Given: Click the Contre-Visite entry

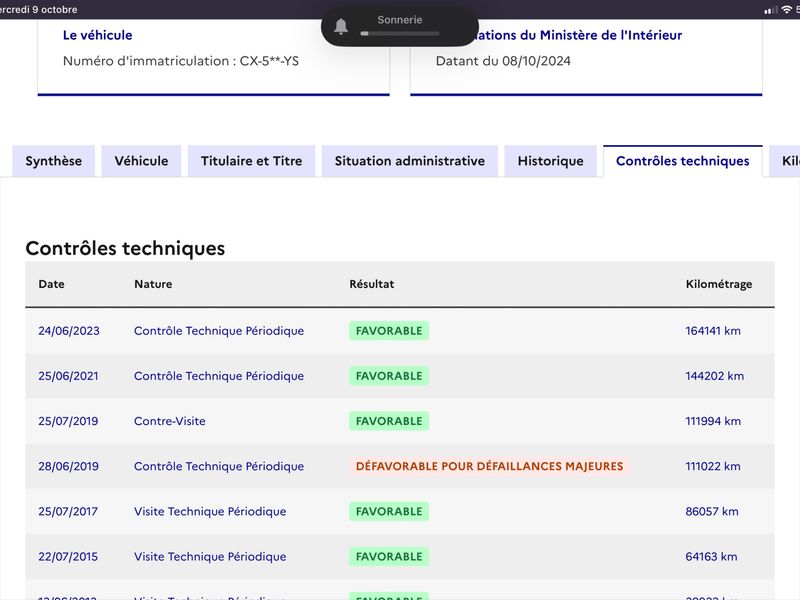Looking at the screenshot, I should pyautogui.click(x=170, y=421).
